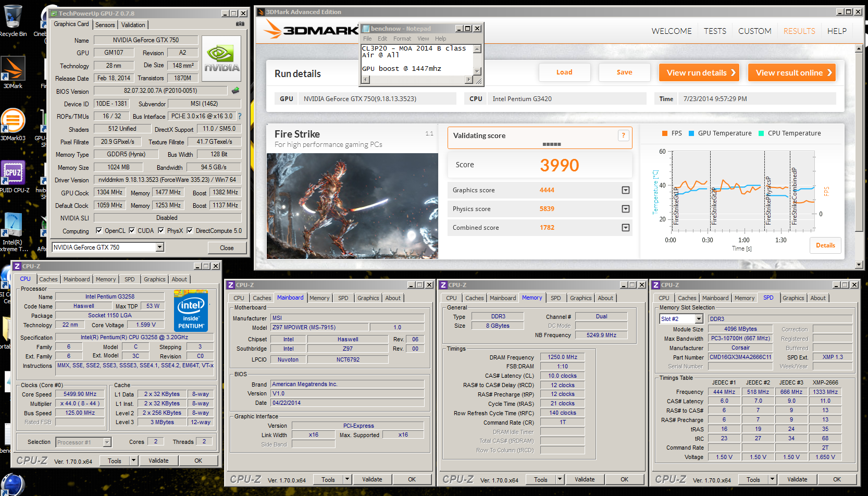Open the Format menu in Notepad

402,39
